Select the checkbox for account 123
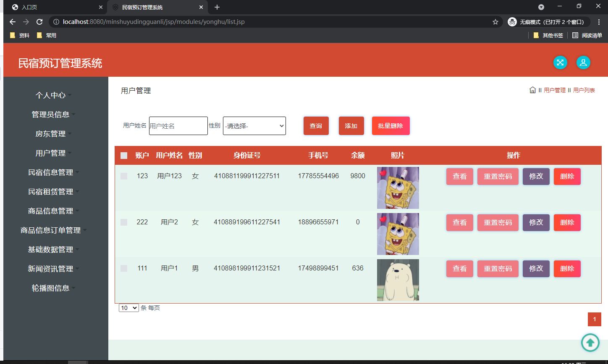The image size is (608, 364). 124,176
